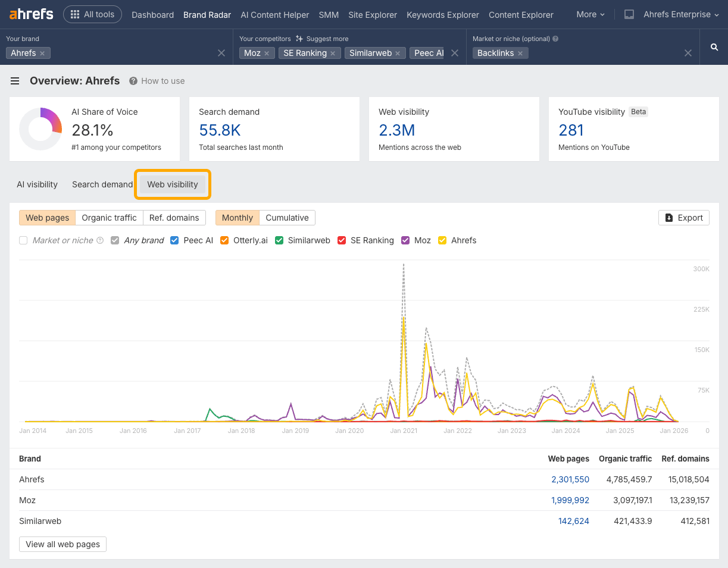Switch the chart to Cumulative mode
This screenshot has height=568, width=728.
(287, 218)
